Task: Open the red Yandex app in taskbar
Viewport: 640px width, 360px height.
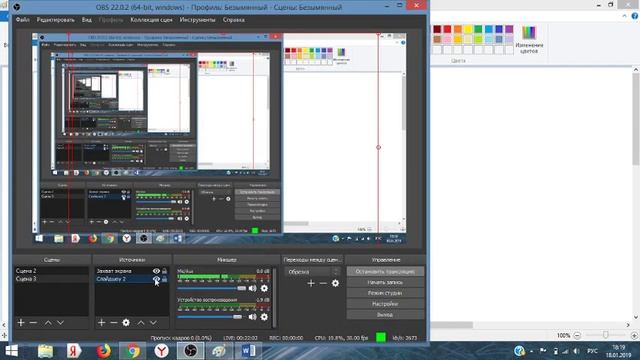Action: tap(74, 351)
